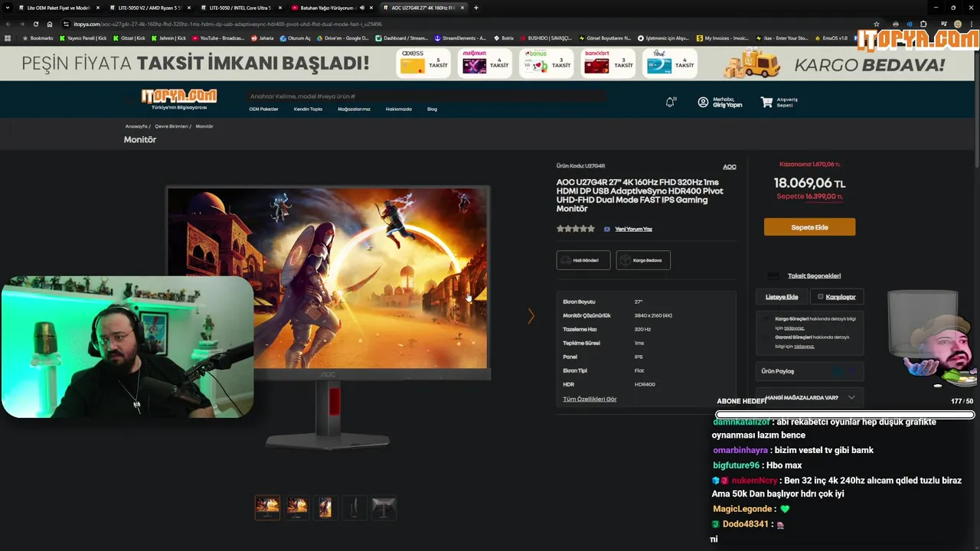Open Taksit Seçenekleri link
Viewport: 980px width, 551px height.
click(814, 276)
